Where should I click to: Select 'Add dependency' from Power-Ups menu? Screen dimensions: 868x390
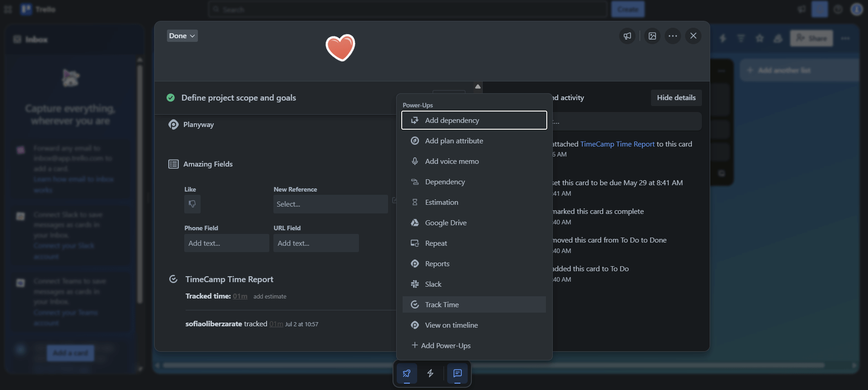(x=474, y=120)
